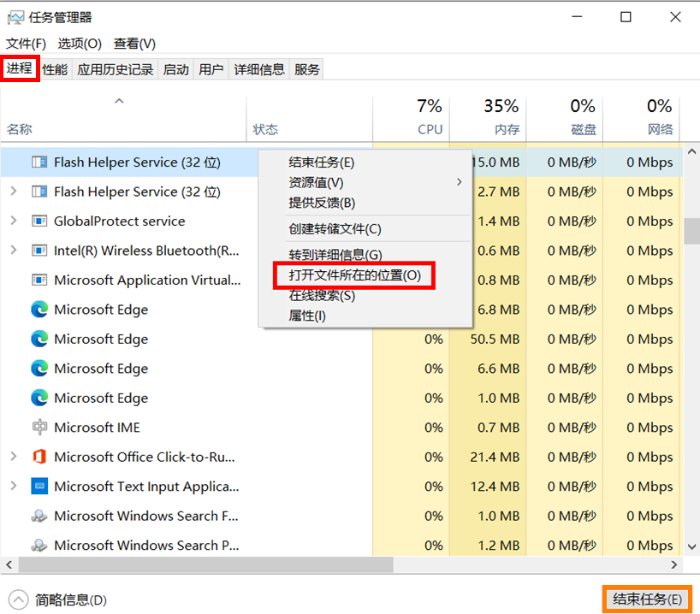Click the vertical scrollbar thumb

click(x=691, y=231)
